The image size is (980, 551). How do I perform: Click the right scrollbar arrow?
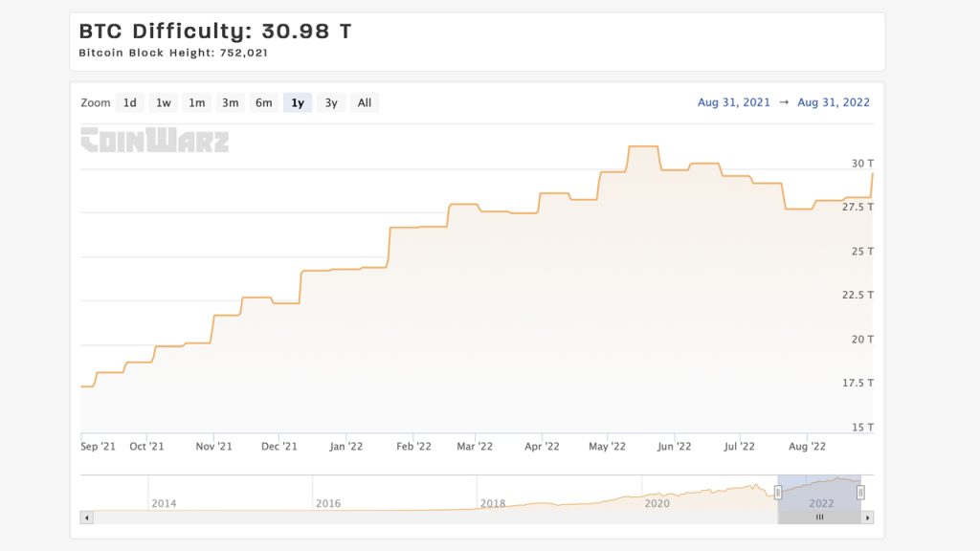pos(866,516)
